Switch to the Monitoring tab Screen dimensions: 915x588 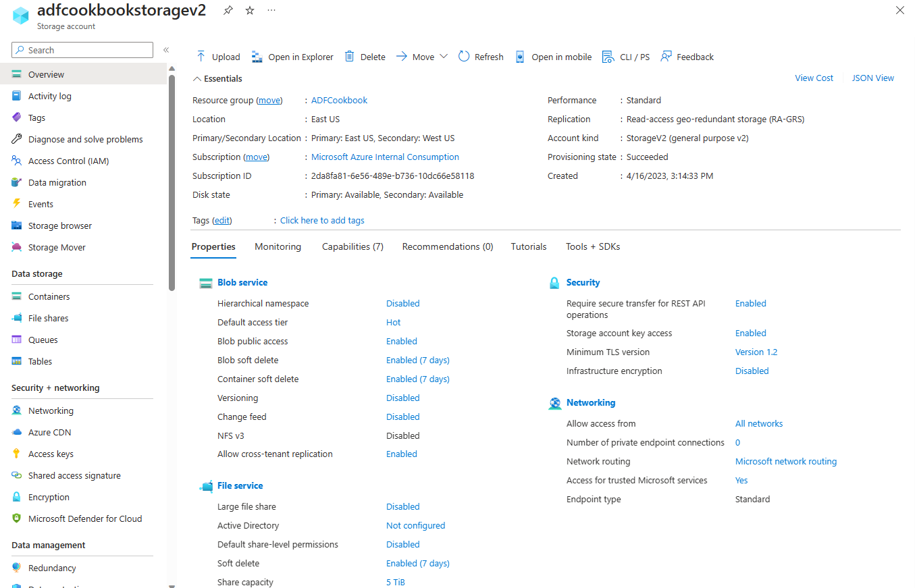pyautogui.click(x=278, y=246)
